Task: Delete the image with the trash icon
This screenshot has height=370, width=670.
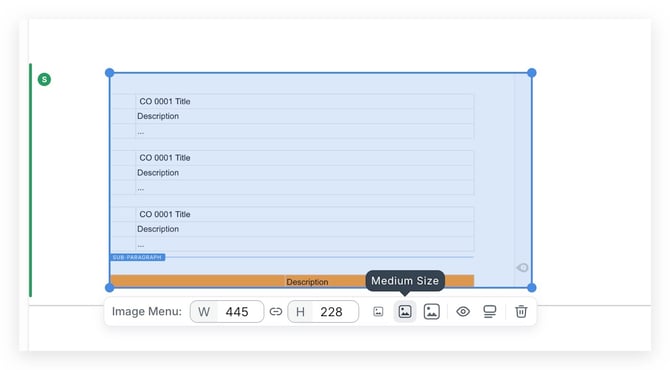Action: [x=521, y=311]
